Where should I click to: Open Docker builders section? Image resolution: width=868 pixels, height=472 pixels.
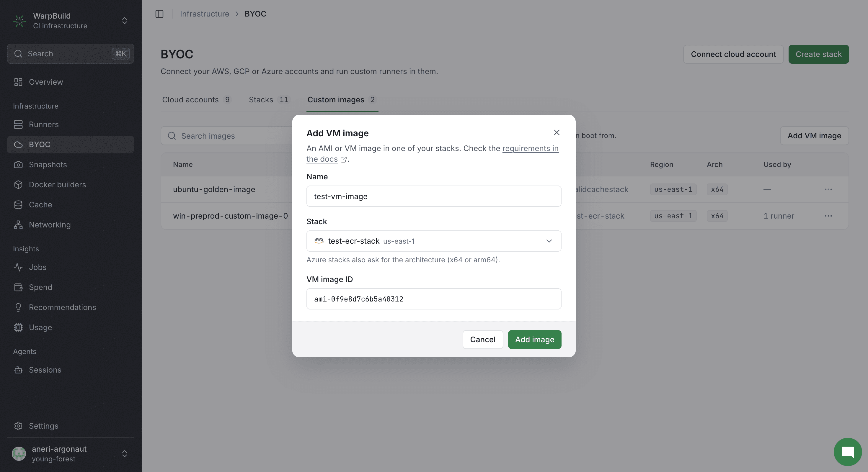click(71, 184)
